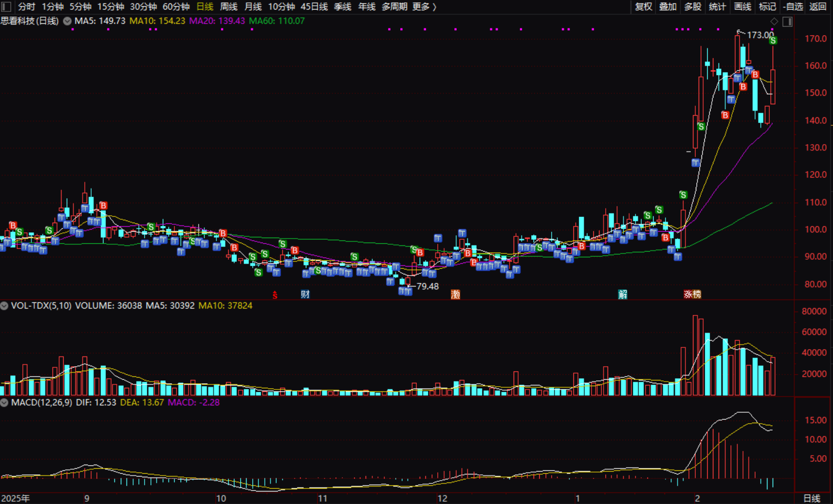The width and height of the screenshot is (833, 504).
Task: Click the 多股 multi-stock button
Action: click(692, 7)
